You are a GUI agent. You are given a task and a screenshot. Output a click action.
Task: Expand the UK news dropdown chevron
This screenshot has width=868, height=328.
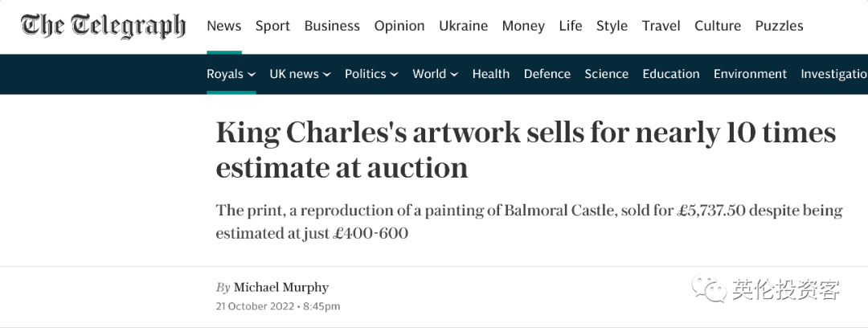pos(326,74)
